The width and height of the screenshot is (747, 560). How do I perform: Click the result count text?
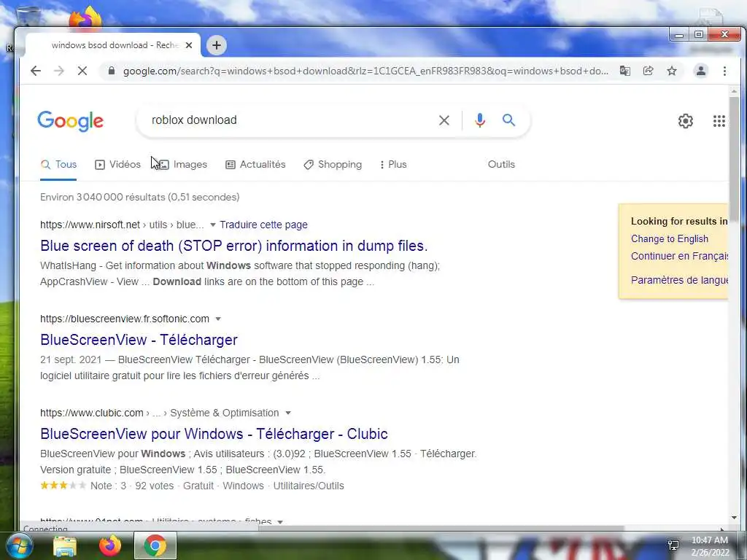point(139,197)
